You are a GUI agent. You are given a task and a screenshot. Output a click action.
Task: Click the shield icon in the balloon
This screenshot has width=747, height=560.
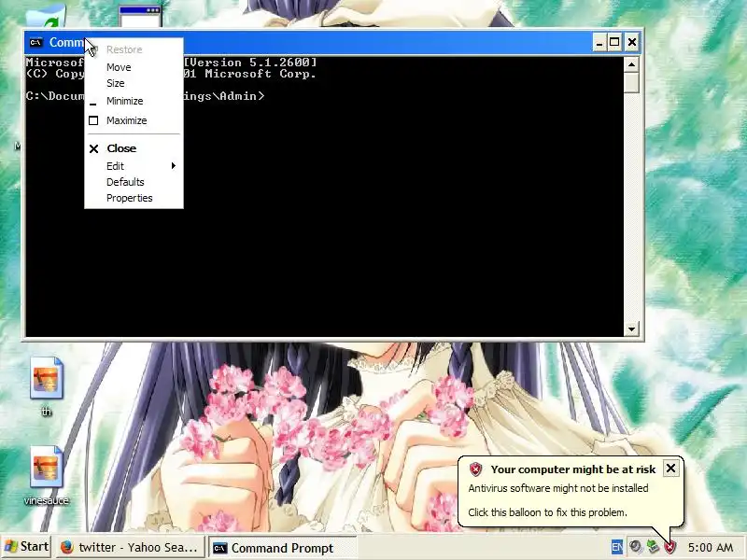coord(475,469)
